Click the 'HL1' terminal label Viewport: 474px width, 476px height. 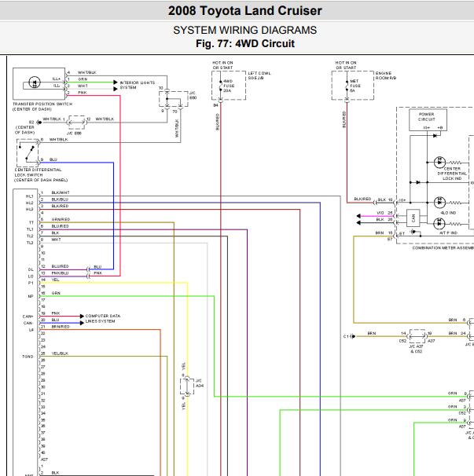coord(29,196)
